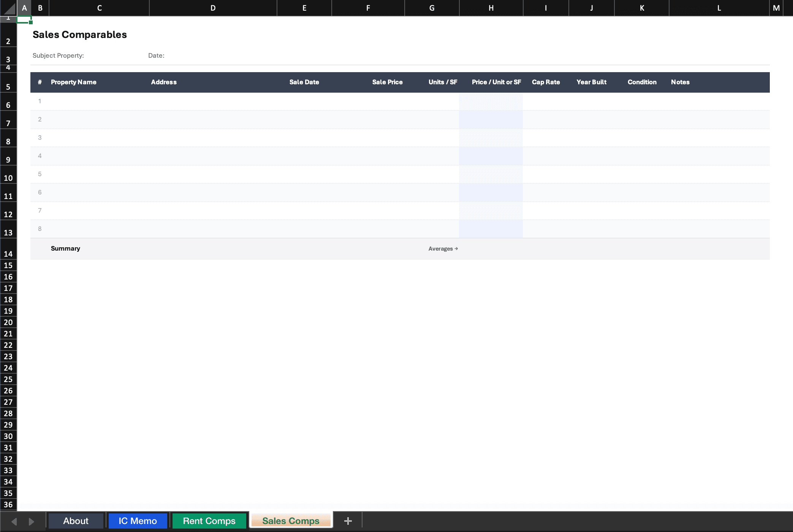Select column H header
Viewport: 793px width, 532px height.
click(x=491, y=8)
